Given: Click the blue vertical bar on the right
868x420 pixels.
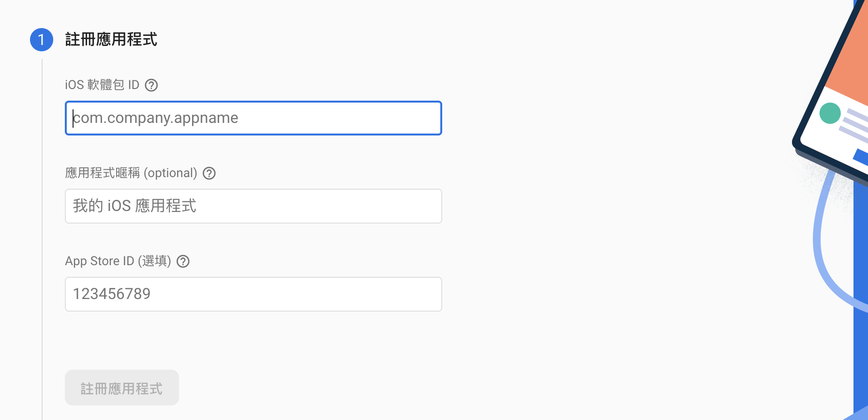Looking at the screenshot, I should (860, 290).
